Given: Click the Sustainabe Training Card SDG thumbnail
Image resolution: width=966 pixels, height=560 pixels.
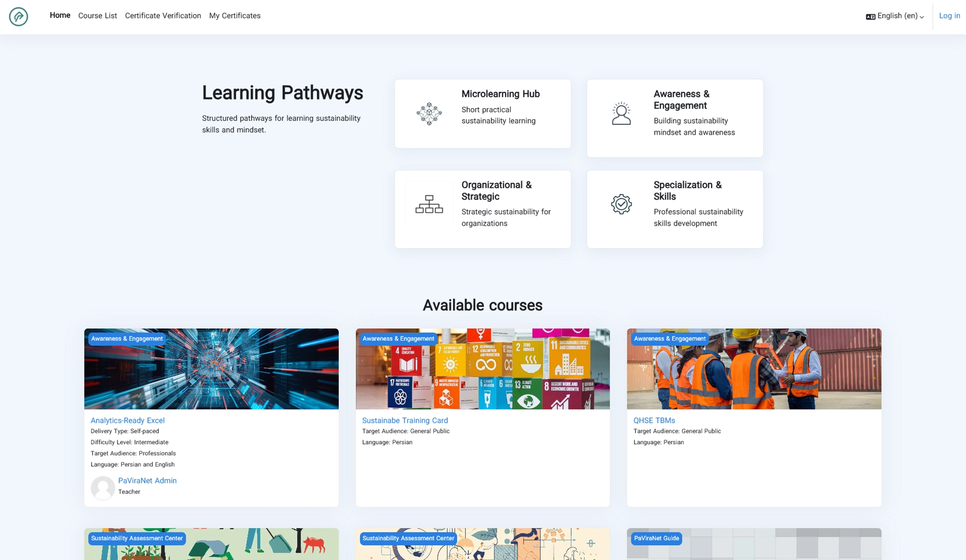Looking at the screenshot, I should (482, 369).
